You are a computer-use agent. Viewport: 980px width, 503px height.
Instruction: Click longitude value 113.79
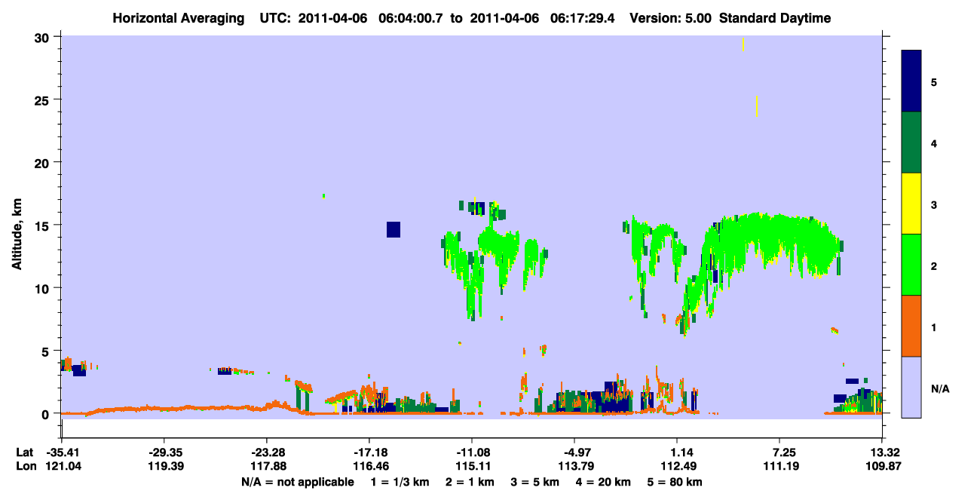pos(575,467)
